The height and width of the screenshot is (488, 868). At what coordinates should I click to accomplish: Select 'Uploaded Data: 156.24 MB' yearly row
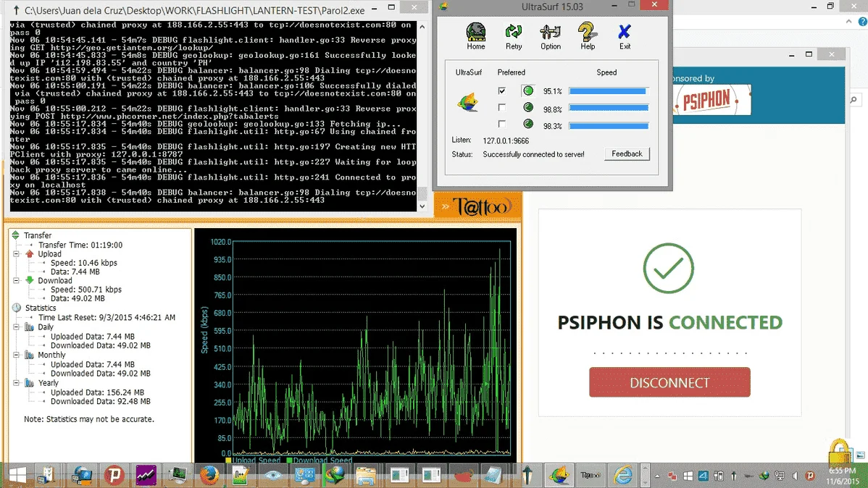[x=97, y=392]
